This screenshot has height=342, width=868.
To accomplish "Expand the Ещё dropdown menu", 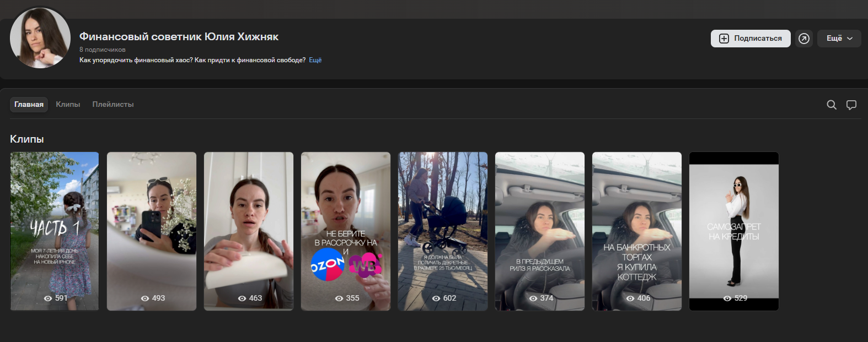I will 839,39.
